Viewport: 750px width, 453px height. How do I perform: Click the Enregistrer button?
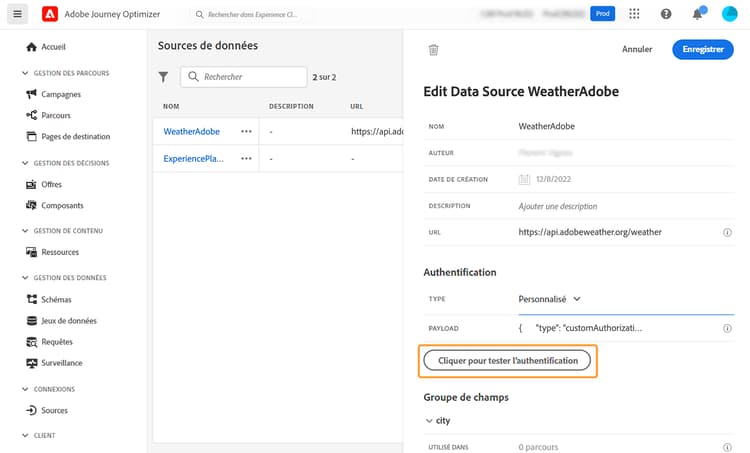702,49
